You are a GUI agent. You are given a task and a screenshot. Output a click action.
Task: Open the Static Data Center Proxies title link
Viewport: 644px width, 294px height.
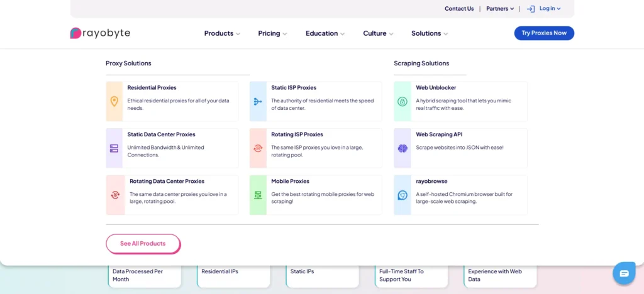[x=162, y=134]
